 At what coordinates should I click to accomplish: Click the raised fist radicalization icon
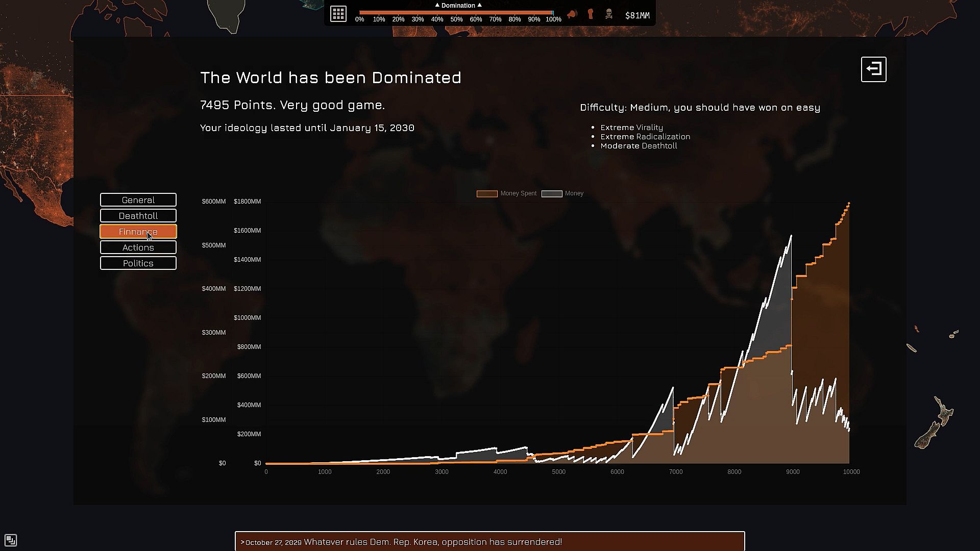pos(591,14)
